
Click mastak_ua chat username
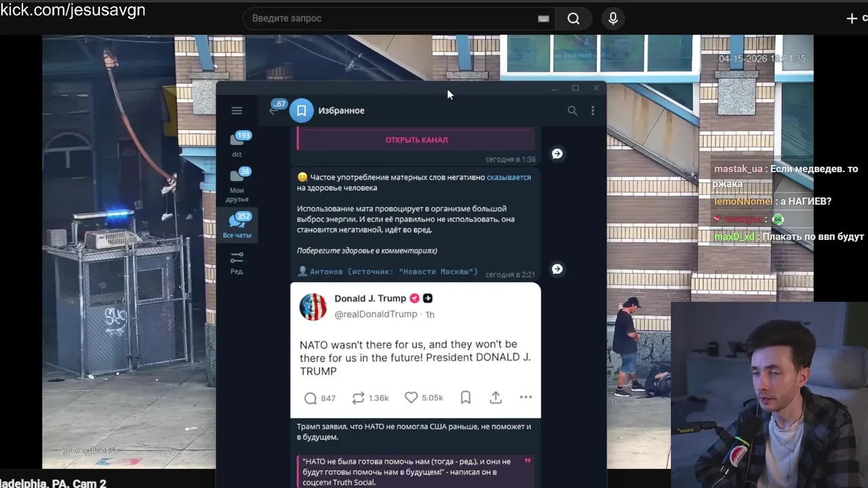738,169
